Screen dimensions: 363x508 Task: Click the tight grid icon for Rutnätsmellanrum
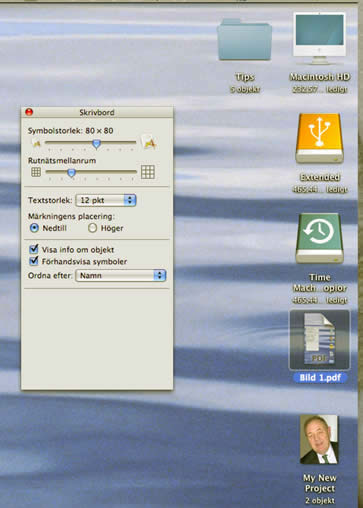pos(36,172)
